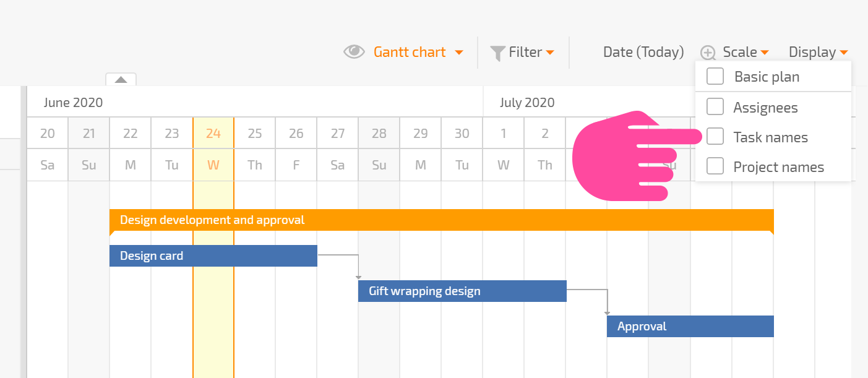Check the Assignees checkbox
The width and height of the screenshot is (868, 378).
(715, 107)
